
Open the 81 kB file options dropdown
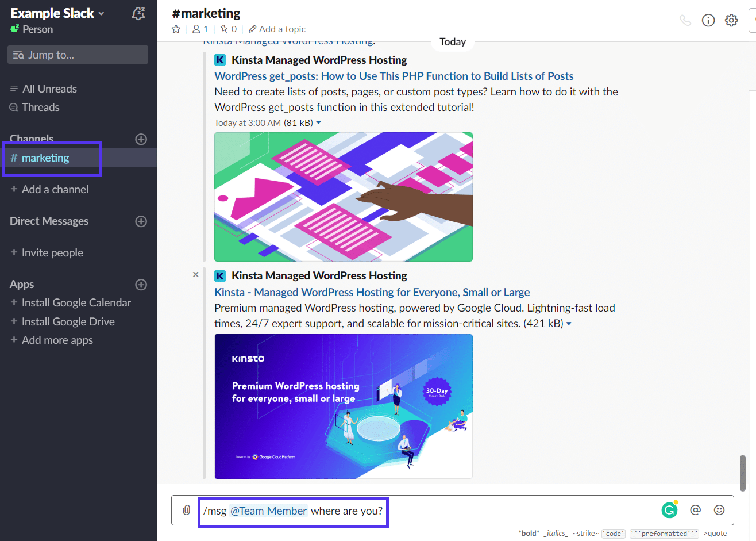(x=319, y=122)
